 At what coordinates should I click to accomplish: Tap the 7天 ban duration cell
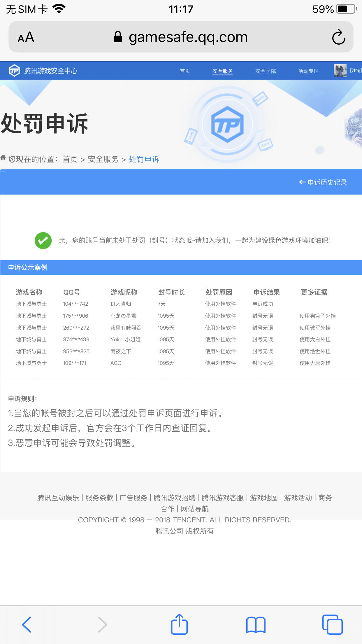(162, 304)
